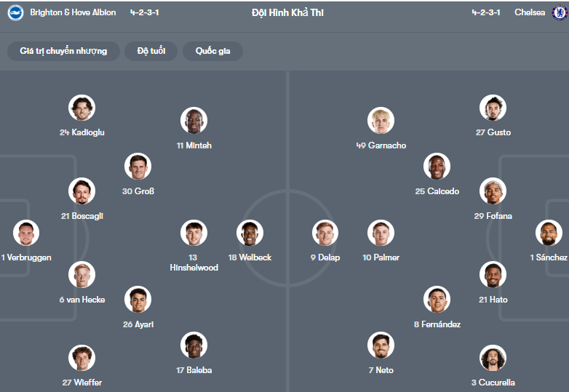Click the 8 Fernández name label
The image size is (569, 392).
437,324
